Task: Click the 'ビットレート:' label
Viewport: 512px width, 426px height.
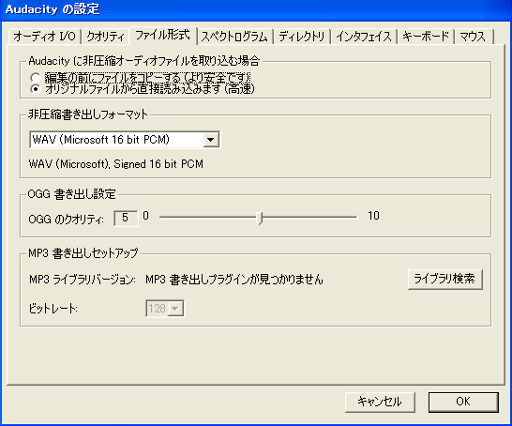Action: (x=53, y=309)
